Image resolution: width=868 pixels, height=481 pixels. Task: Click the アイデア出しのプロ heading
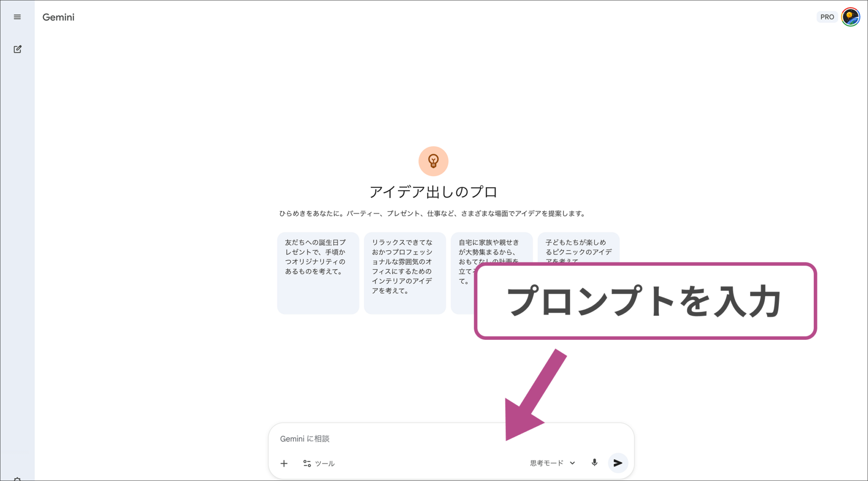pyautogui.click(x=433, y=191)
